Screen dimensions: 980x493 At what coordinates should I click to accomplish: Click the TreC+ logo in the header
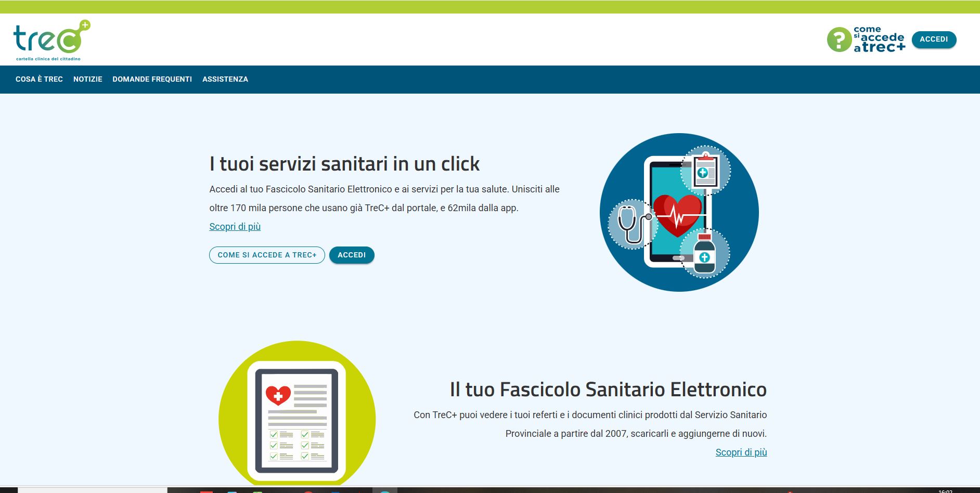[x=51, y=40]
